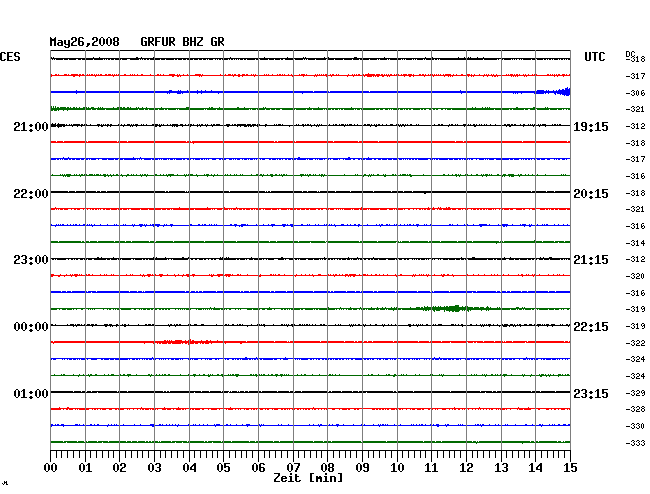Click minute 08 on the time axis
The height and width of the screenshot is (494, 650).
(327, 468)
